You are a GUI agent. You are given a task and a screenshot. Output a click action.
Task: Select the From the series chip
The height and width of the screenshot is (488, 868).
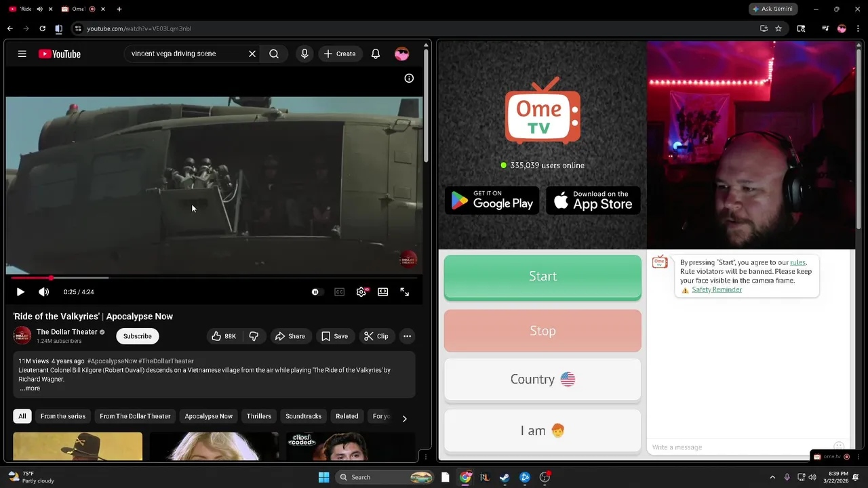[63, 416]
